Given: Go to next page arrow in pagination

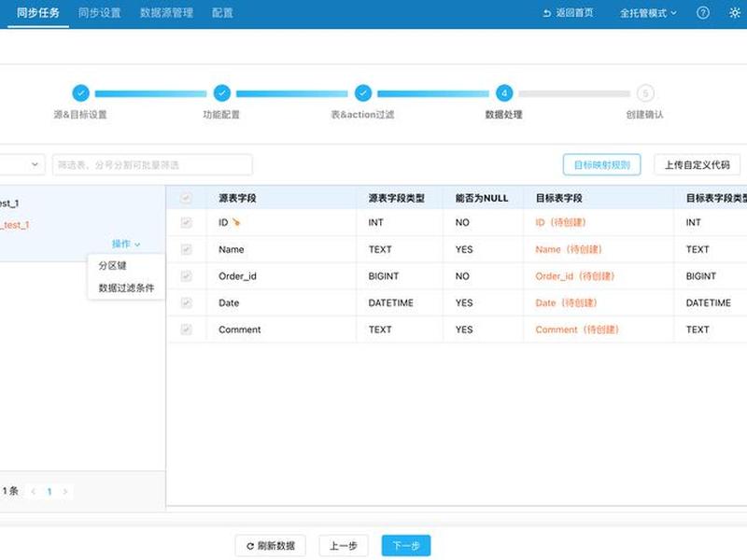Looking at the screenshot, I should tap(65, 492).
